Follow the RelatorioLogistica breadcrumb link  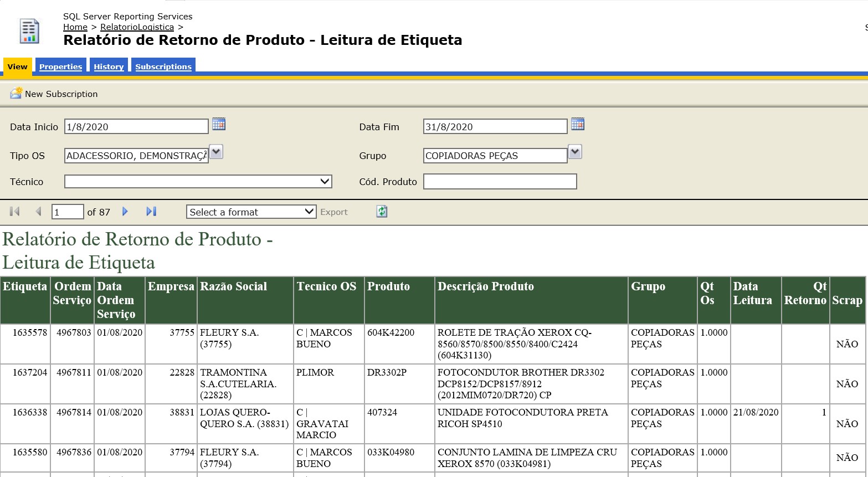[x=137, y=27]
